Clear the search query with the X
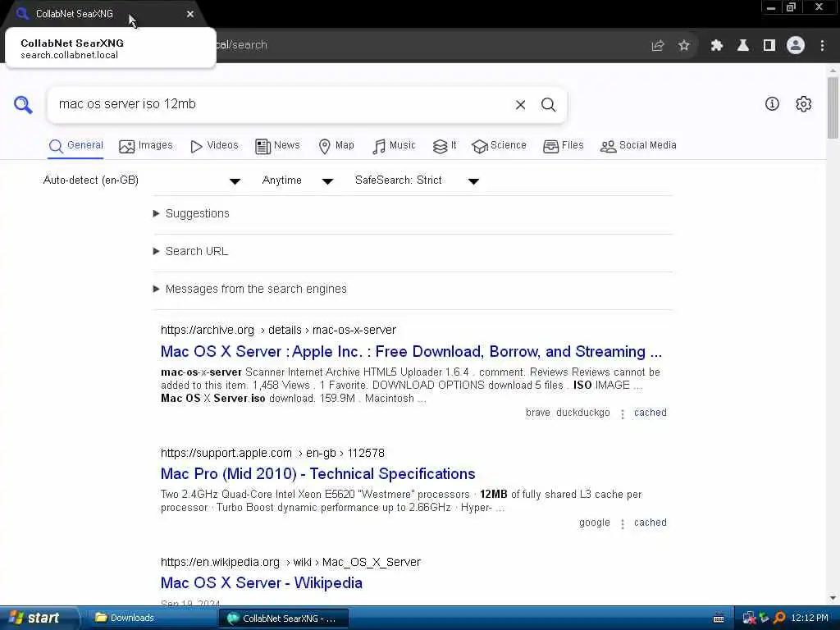Image resolution: width=840 pixels, height=630 pixels. pos(520,104)
